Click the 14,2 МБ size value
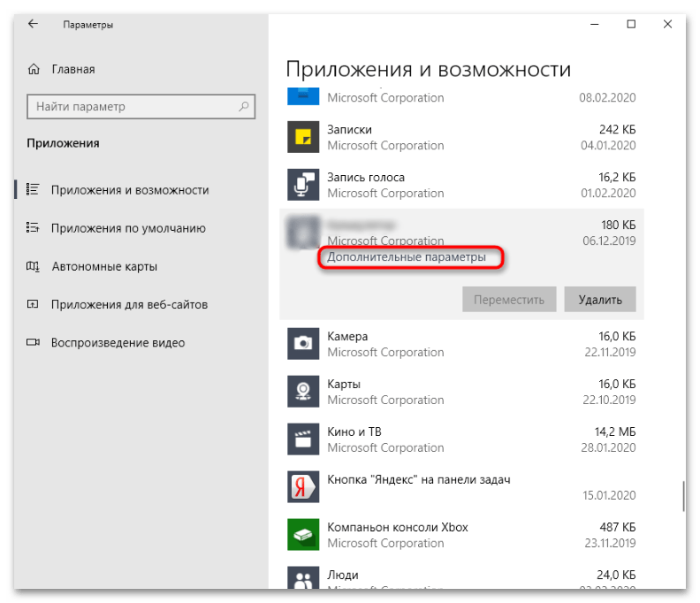Screen dimensions: 700x603 [615, 432]
